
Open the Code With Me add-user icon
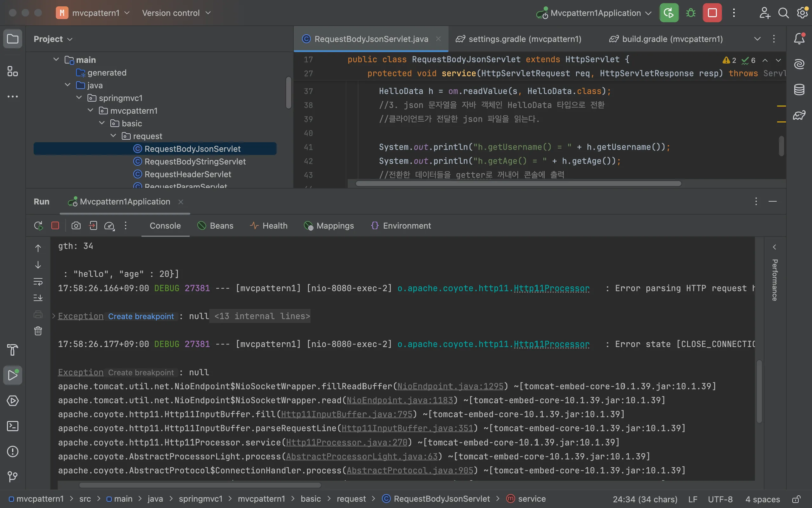pyautogui.click(x=764, y=13)
